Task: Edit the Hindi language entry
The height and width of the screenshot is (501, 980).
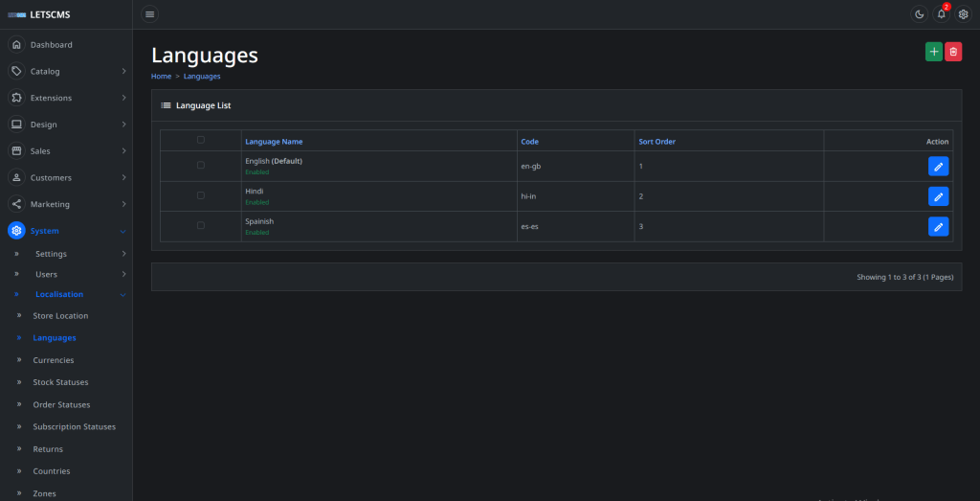Action: point(938,196)
